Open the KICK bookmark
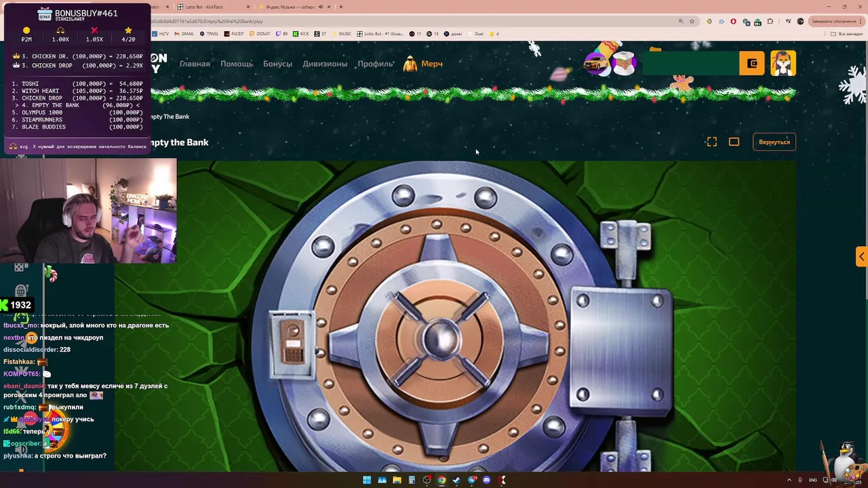 [300, 34]
